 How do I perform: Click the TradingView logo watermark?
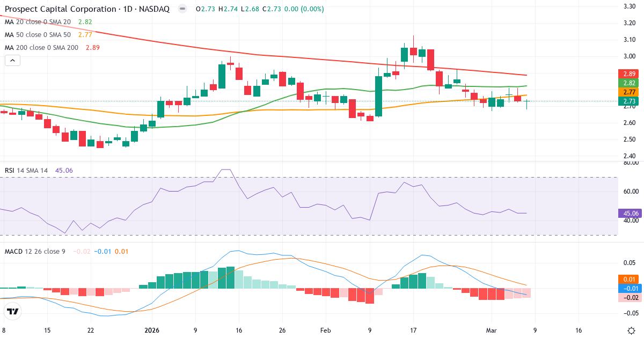tap(12, 311)
